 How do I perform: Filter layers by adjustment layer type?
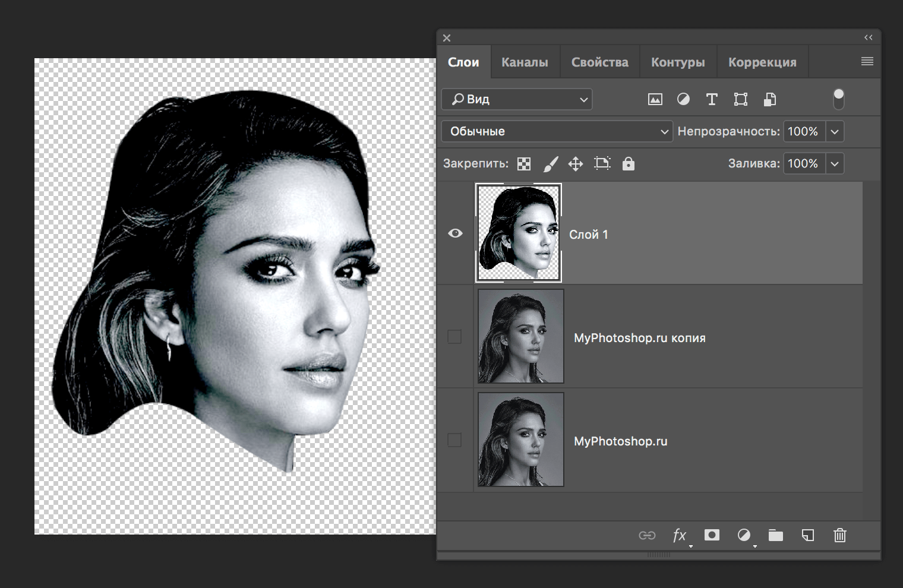click(683, 100)
